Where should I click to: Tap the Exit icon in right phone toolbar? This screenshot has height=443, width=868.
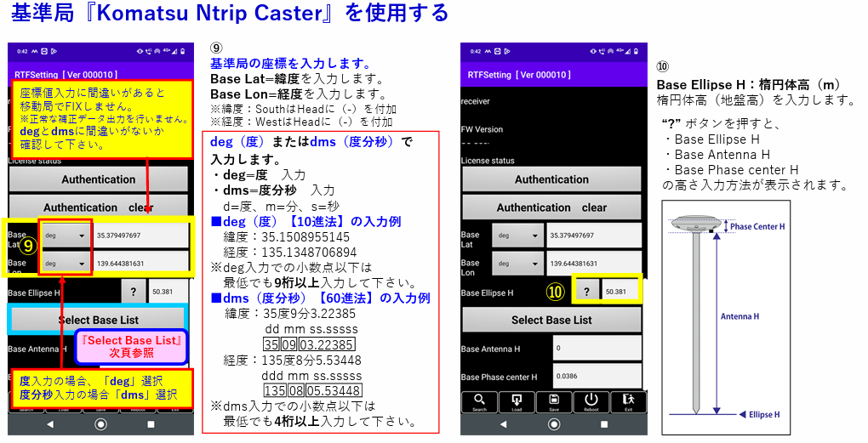pos(628,402)
